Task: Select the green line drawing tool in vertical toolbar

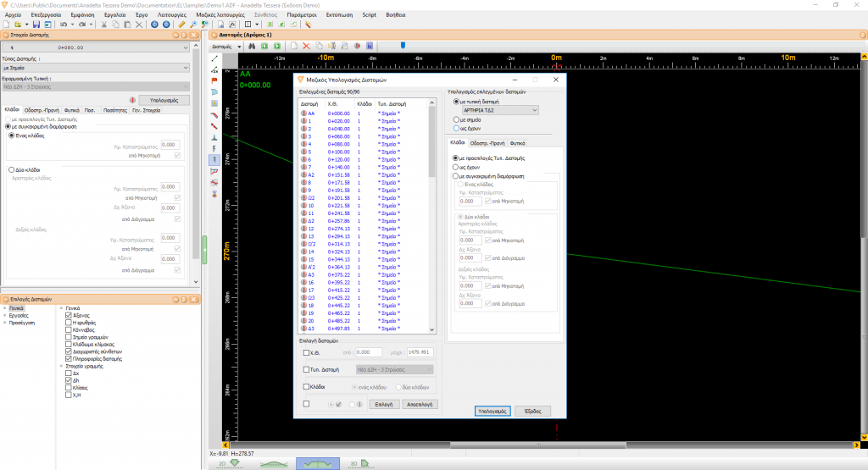Action: [x=214, y=58]
